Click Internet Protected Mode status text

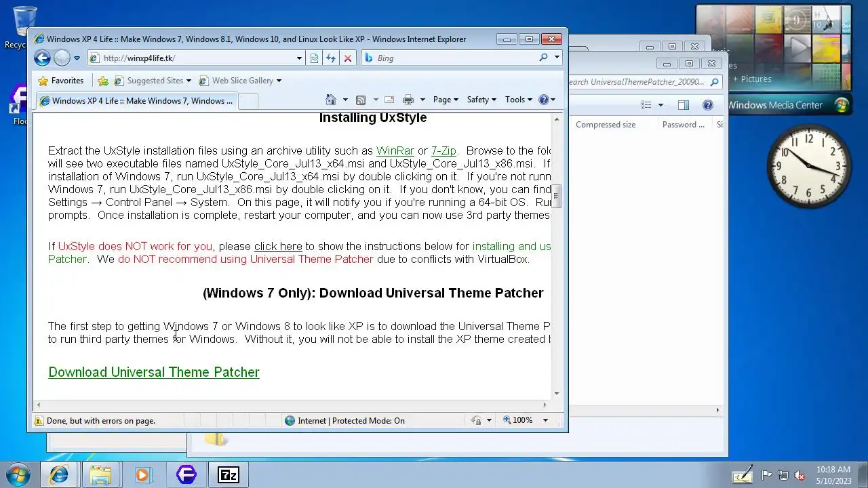(x=351, y=421)
